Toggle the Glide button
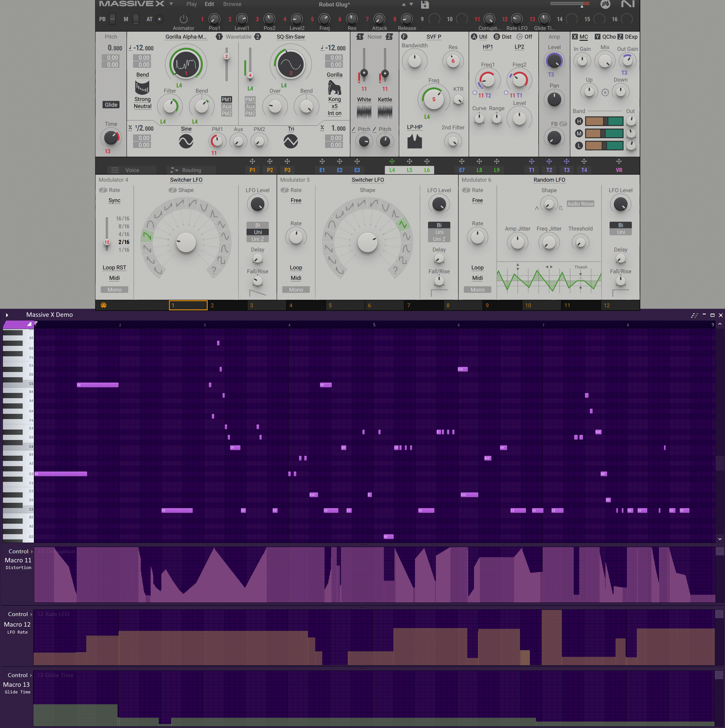Viewport: 725px width, 728px height. coord(111,105)
